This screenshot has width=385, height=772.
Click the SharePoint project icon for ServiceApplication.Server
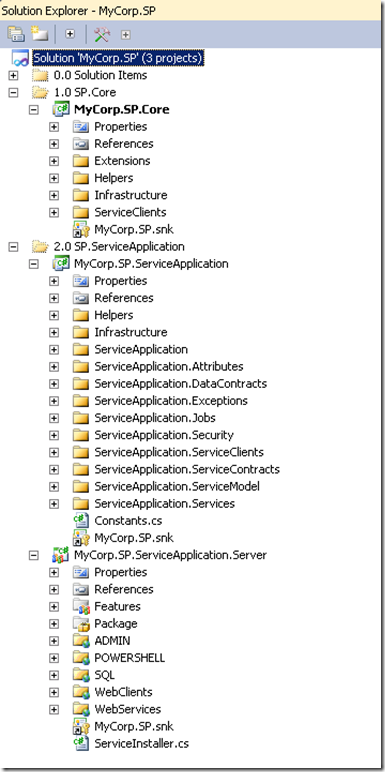tap(61, 555)
